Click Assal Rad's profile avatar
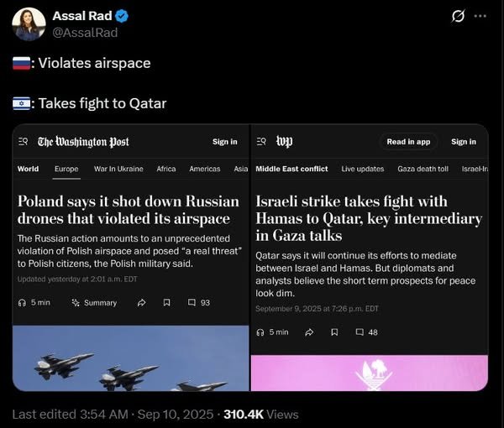The image size is (504, 428). (x=29, y=23)
